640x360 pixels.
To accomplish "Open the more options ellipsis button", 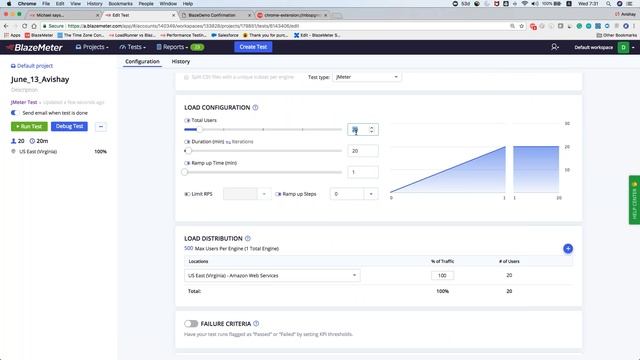I will 101,127.
